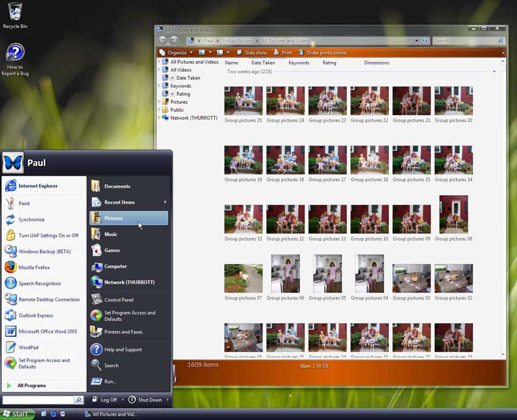
Task: Select the Group pictures 25 thumbnail
Action: click(x=243, y=101)
